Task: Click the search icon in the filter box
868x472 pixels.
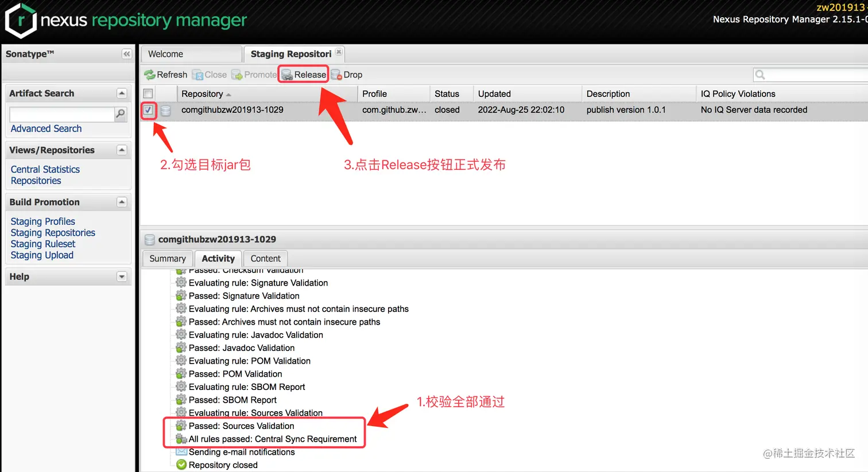Action: tap(760, 75)
